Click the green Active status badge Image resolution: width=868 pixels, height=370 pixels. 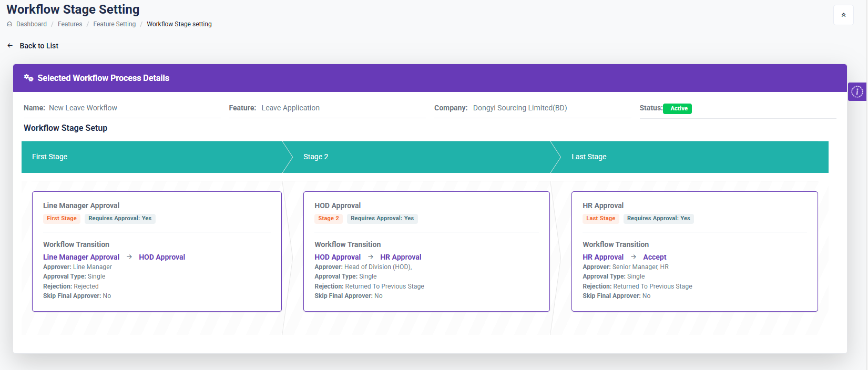(678, 108)
